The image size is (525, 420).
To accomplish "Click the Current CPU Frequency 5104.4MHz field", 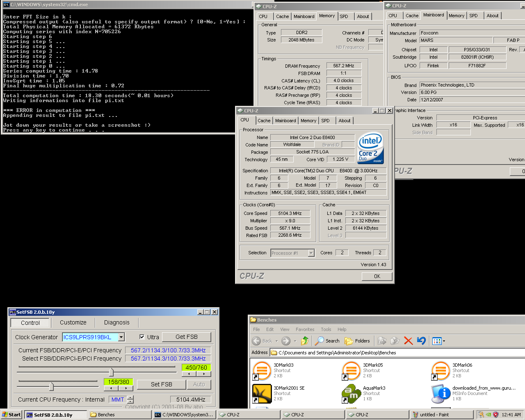I will pyautogui.click(x=191, y=399).
